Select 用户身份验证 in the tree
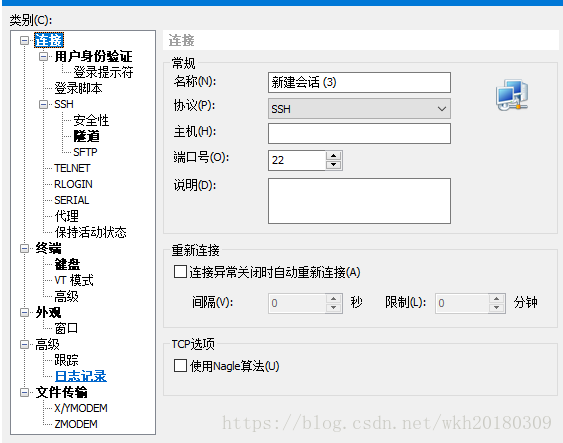Screen dimensions: 563x443 pos(93,56)
